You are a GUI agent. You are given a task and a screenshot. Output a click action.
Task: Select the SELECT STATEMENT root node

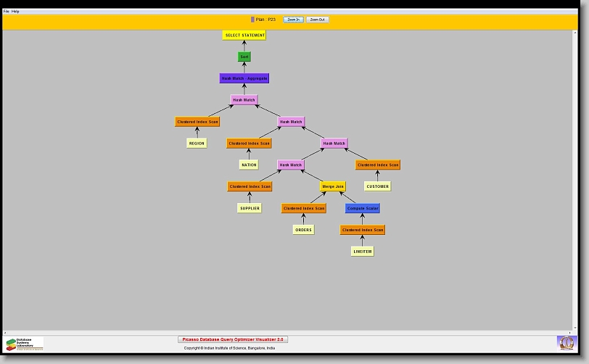[244, 35]
